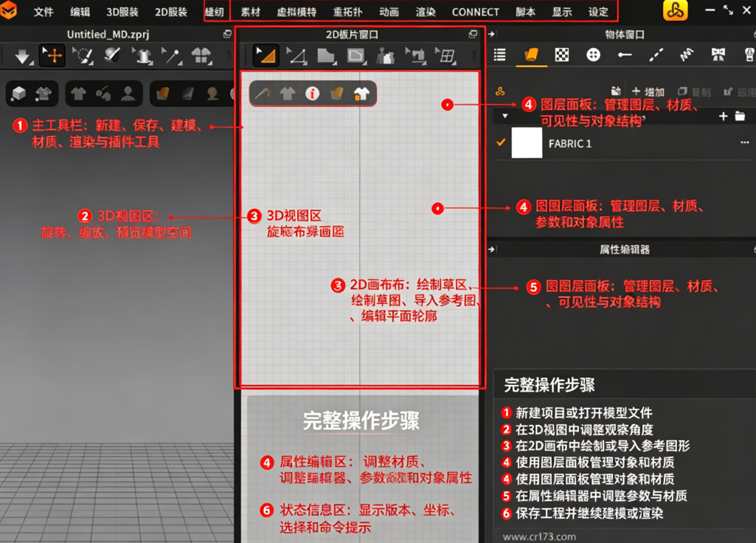
Task: Click the red info icon in 2D canvas
Action: [x=313, y=93]
